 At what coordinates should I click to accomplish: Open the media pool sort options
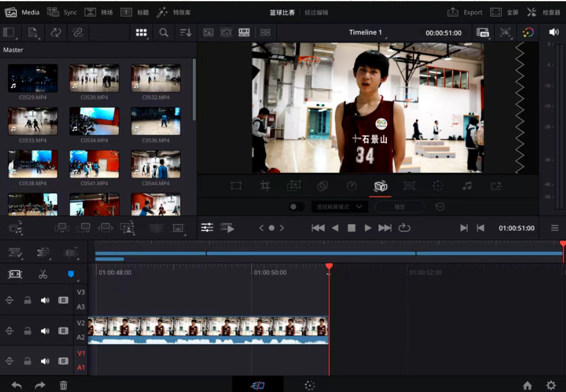185,33
